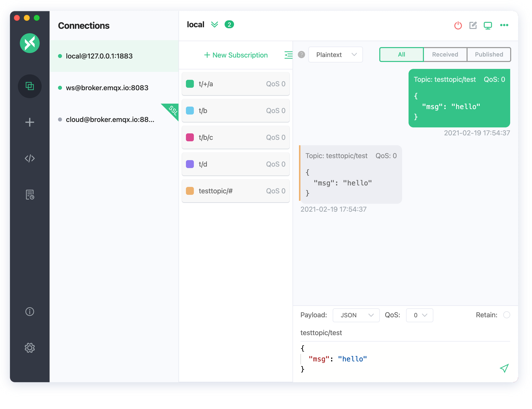532x409 pixels.
Task: Select the Received messages tab
Action: [445, 54]
